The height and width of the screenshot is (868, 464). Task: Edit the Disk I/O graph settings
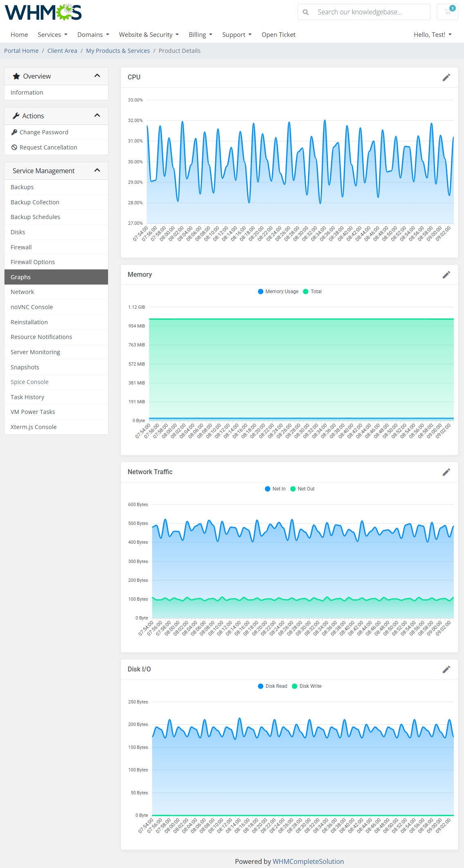(446, 669)
